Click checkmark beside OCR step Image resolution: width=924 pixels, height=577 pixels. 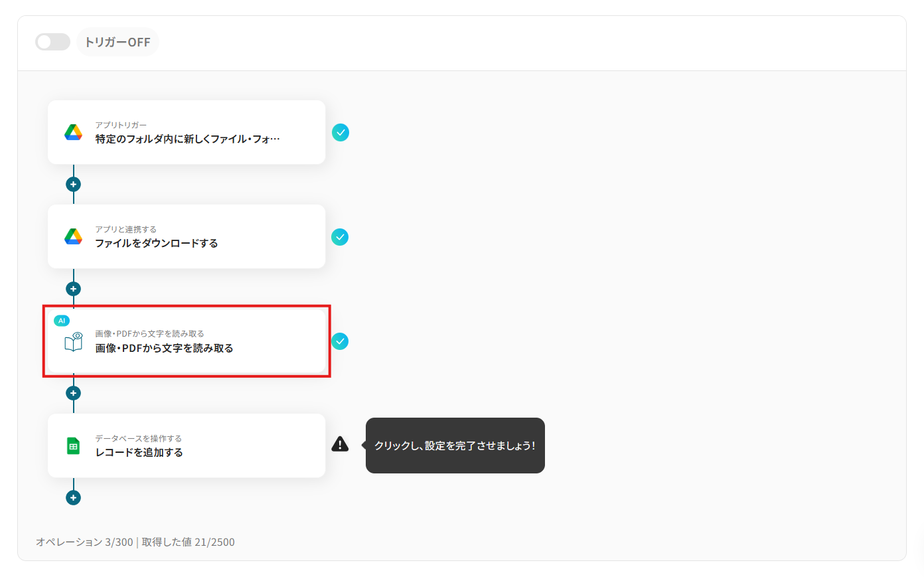point(340,341)
